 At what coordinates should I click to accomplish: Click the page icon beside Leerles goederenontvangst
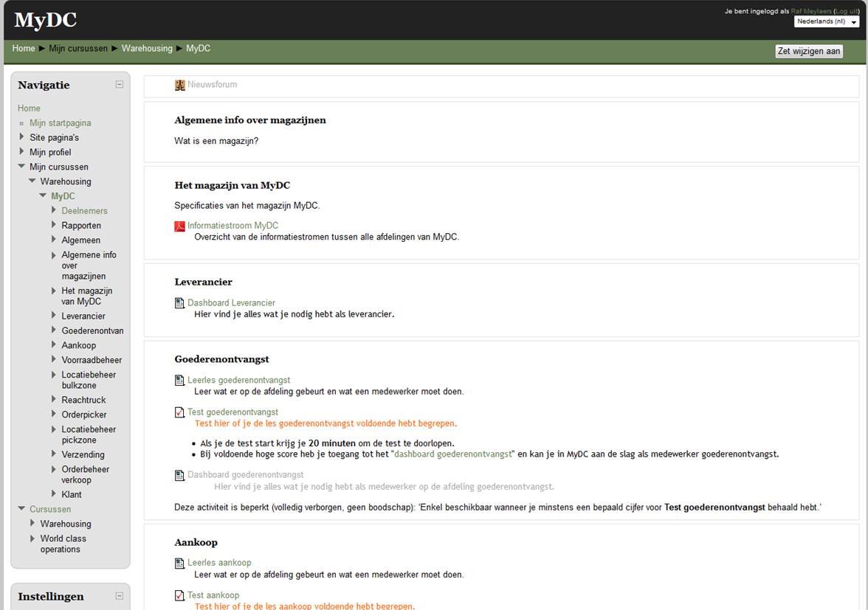(180, 381)
